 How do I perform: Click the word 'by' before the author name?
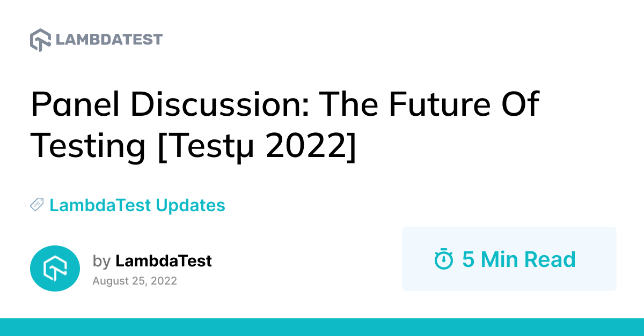click(x=101, y=262)
